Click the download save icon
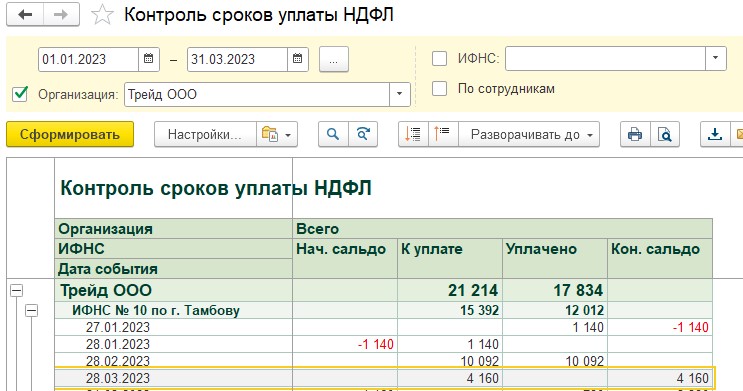 click(x=715, y=135)
